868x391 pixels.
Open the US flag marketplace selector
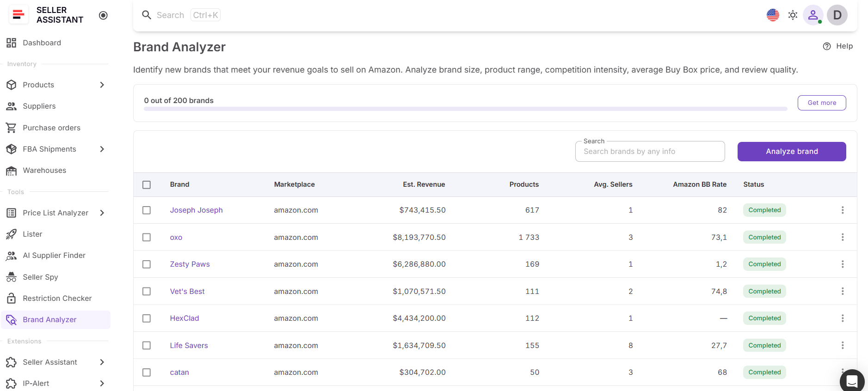773,15
